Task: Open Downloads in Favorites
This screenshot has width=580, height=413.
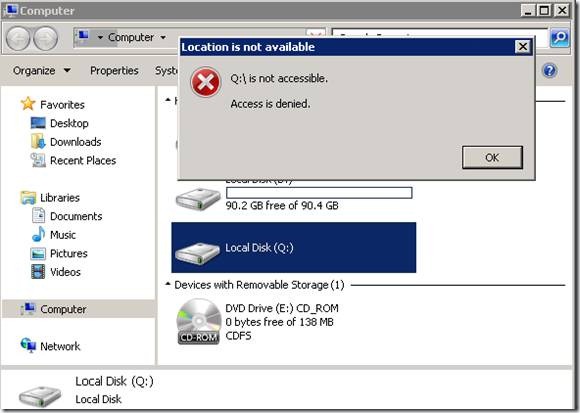Action: 75,142
